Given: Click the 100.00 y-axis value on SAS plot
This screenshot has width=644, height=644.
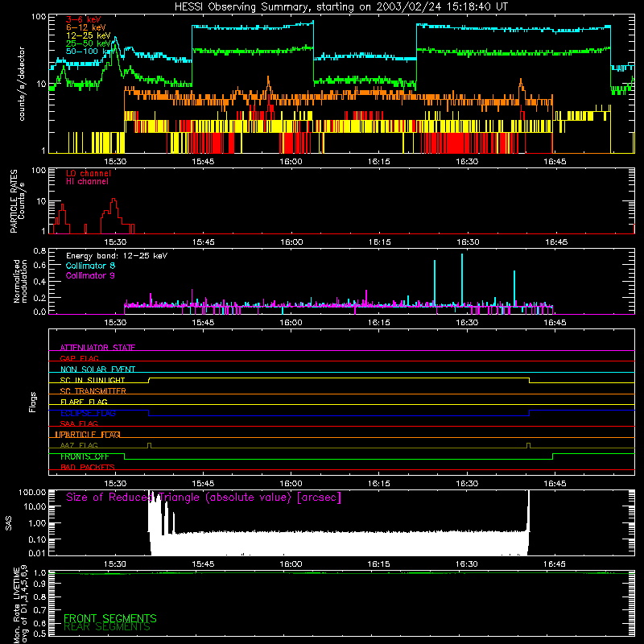Looking at the screenshot, I should (32, 492).
